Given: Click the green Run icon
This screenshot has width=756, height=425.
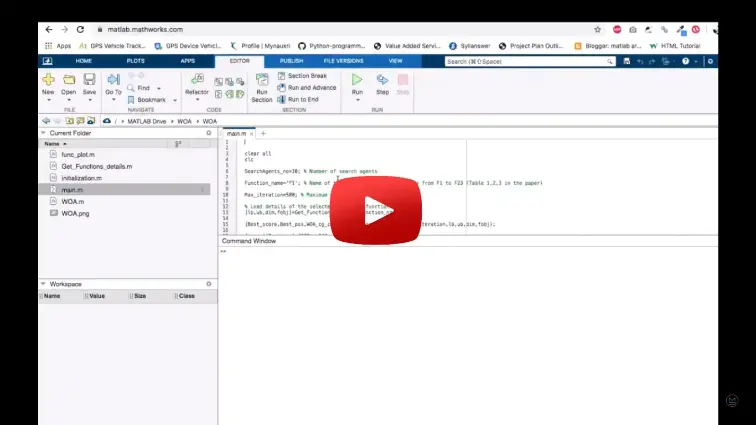Looking at the screenshot, I should (x=357, y=79).
